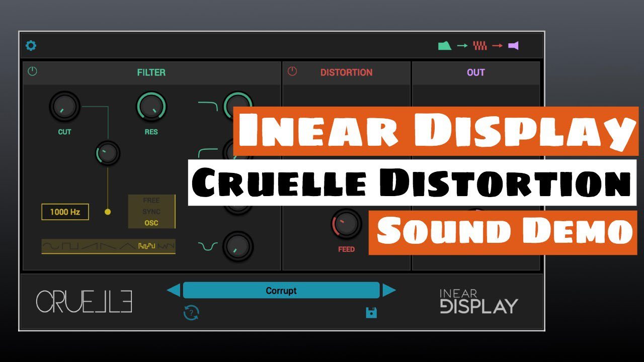Click the cutoff modulation depth knob

[x=108, y=153]
